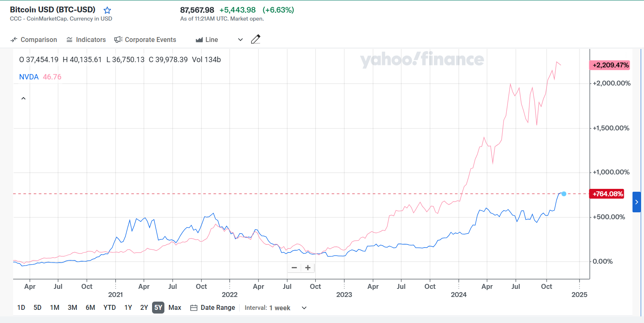This screenshot has height=323, width=644.
Task: Select the 5Y time range
Action: click(158, 307)
